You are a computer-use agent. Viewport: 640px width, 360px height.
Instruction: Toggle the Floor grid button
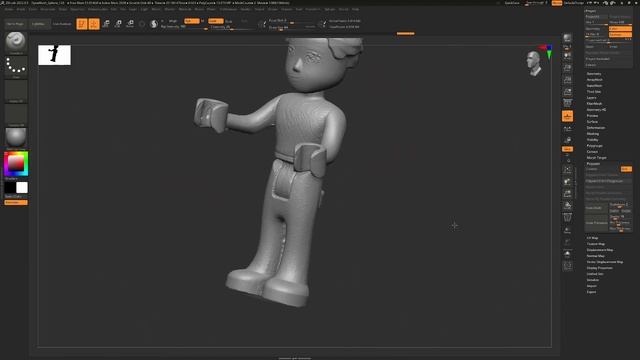567,116
